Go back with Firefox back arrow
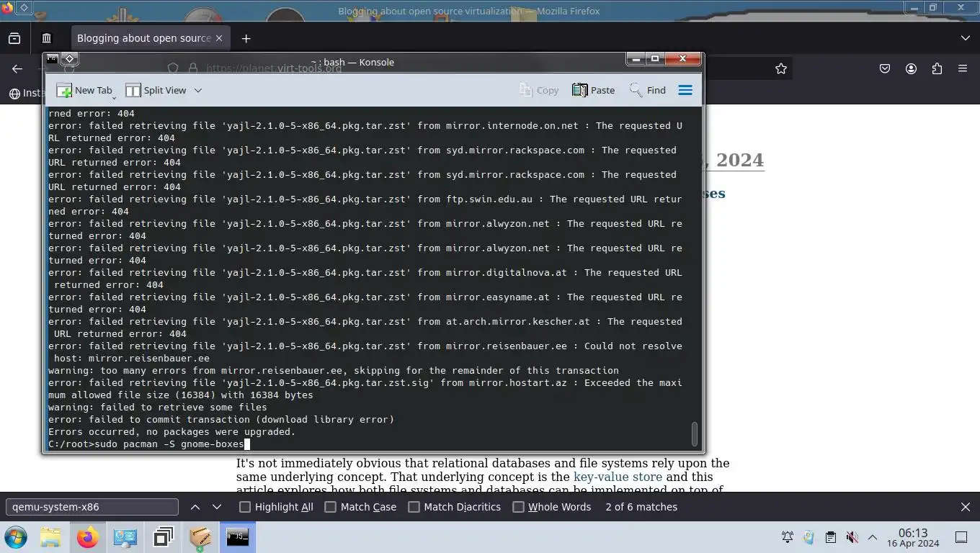The width and height of the screenshot is (980, 553). pos(17,68)
